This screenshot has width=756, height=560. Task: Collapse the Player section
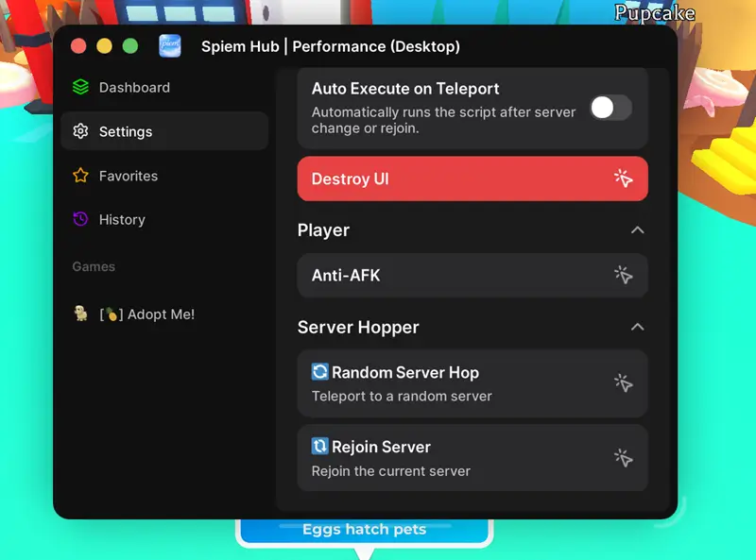pyautogui.click(x=638, y=229)
